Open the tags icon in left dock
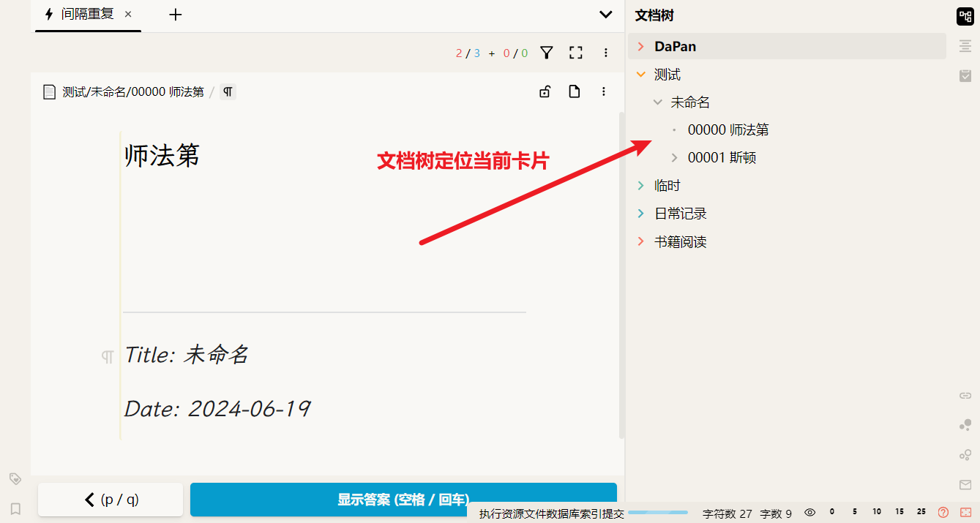Image resolution: width=980 pixels, height=523 pixels. [x=15, y=478]
